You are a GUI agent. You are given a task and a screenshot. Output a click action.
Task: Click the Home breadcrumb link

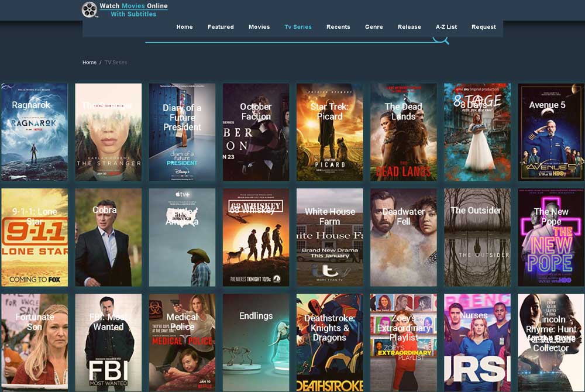coord(89,62)
